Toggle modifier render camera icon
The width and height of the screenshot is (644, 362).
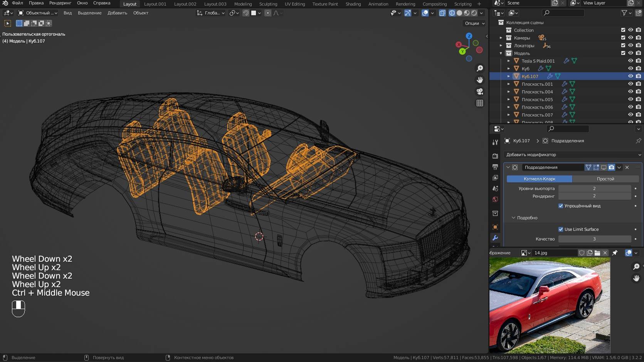tap(611, 167)
